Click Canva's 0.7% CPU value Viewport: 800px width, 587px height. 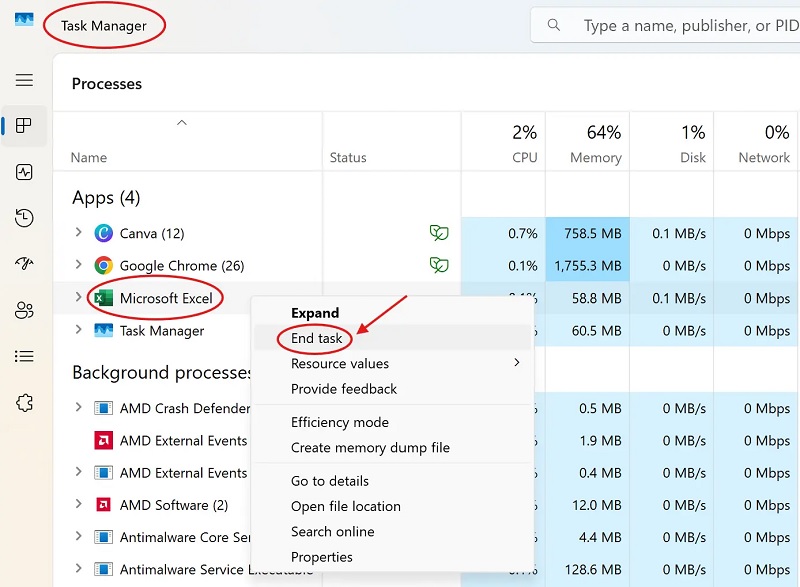[x=522, y=234]
